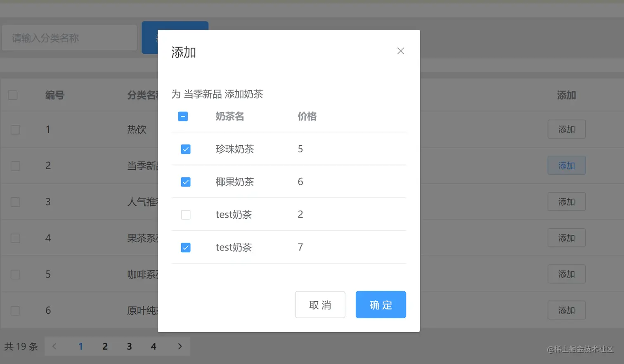Click the 取消 button
The image size is (624, 364).
coord(320,305)
